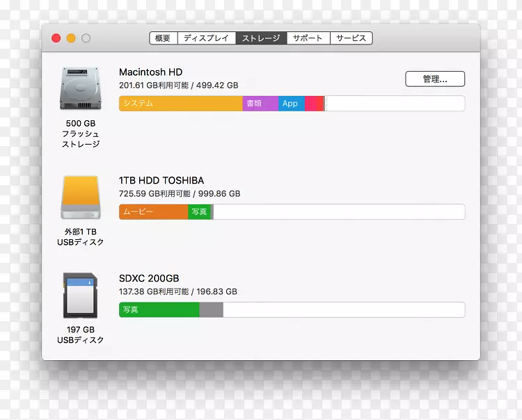This screenshot has height=420, width=522.
Task: Click the 管理... button
Action: click(435, 79)
